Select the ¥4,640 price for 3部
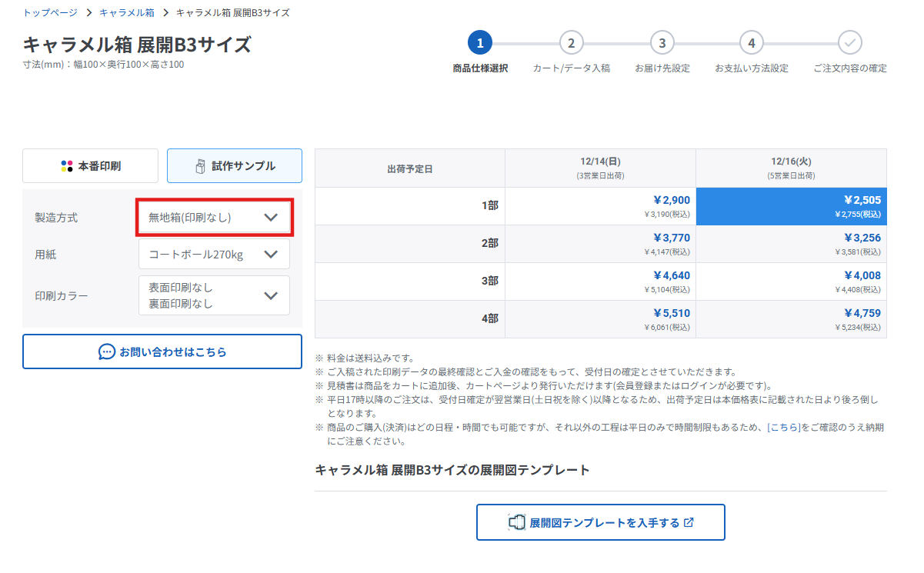The width and height of the screenshot is (924, 573). coord(600,282)
